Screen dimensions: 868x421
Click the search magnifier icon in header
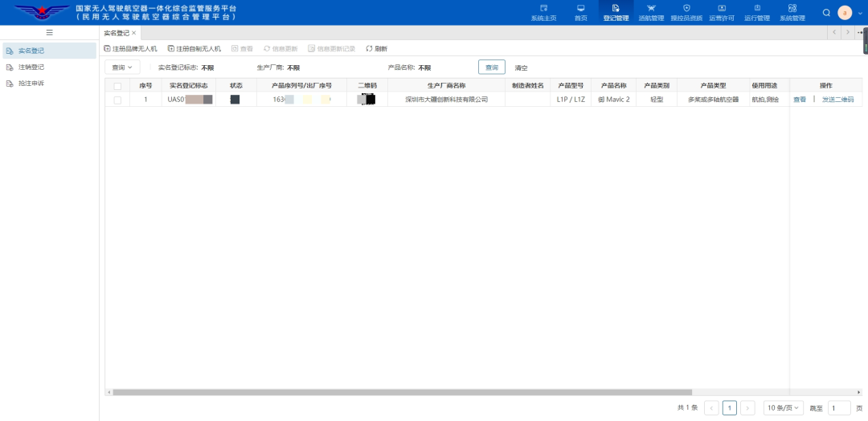[826, 13]
